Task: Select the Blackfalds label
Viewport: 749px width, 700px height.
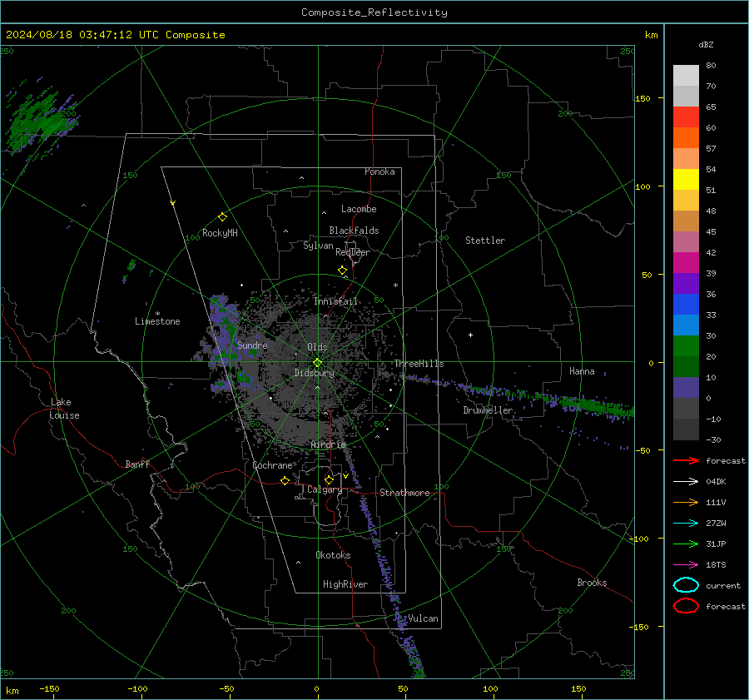Action: [354, 231]
